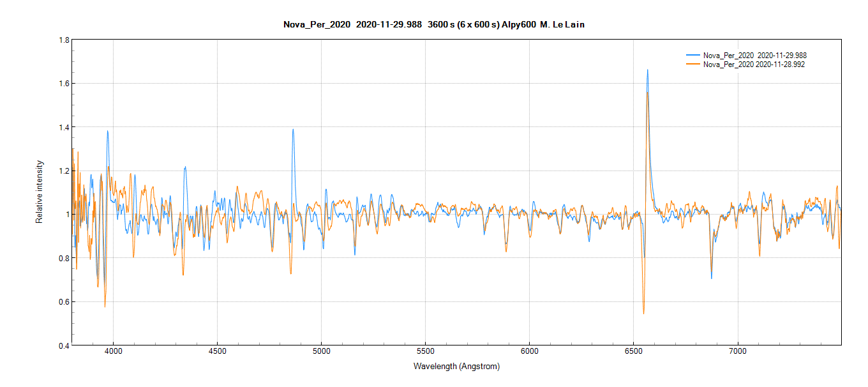
Task: Click the blue emission peak top near 4860 Angstrom
Action: [293, 130]
